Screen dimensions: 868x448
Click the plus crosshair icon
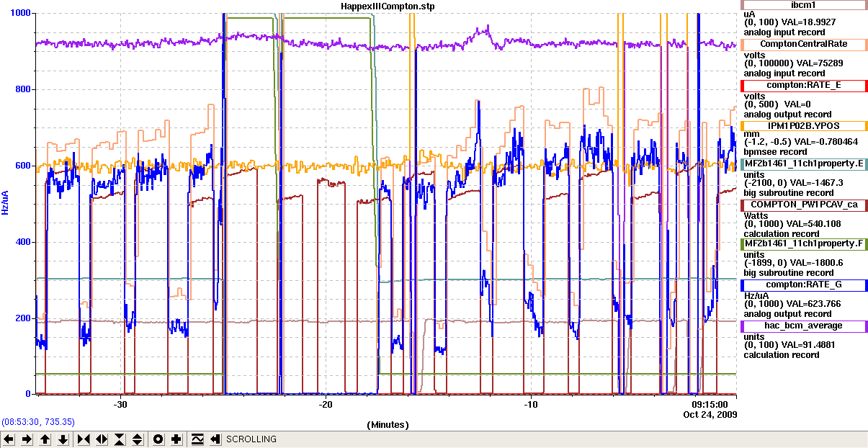176,439
